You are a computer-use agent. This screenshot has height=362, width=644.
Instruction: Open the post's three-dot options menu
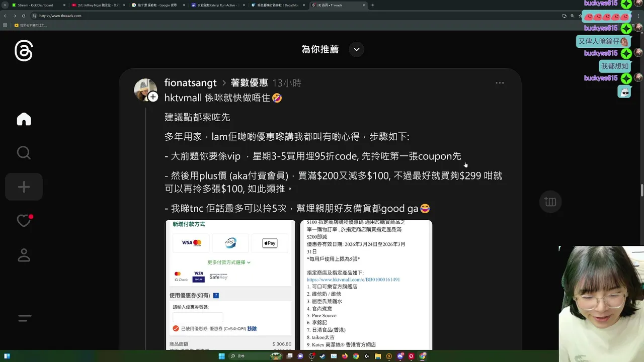(x=500, y=83)
